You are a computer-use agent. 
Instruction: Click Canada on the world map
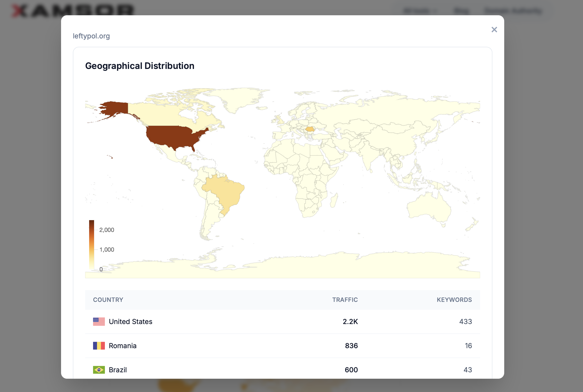click(x=162, y=116)
